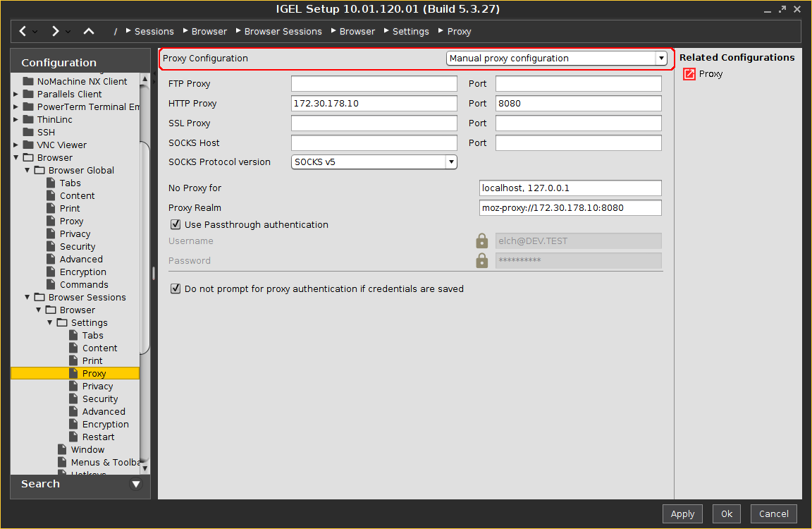This screenshot has width=812, height=529.
Task: Open the Proxy Configuration dropdown
Action: point(556,59)
